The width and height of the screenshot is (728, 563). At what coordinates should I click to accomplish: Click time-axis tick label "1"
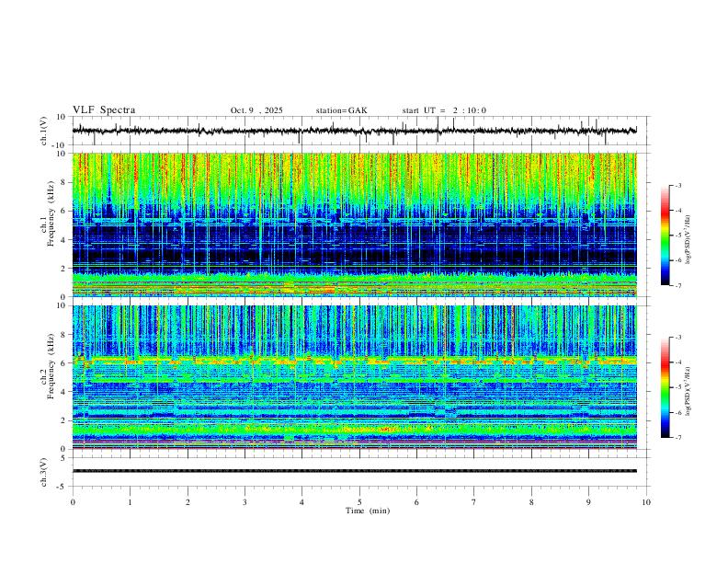coord(130,502)
